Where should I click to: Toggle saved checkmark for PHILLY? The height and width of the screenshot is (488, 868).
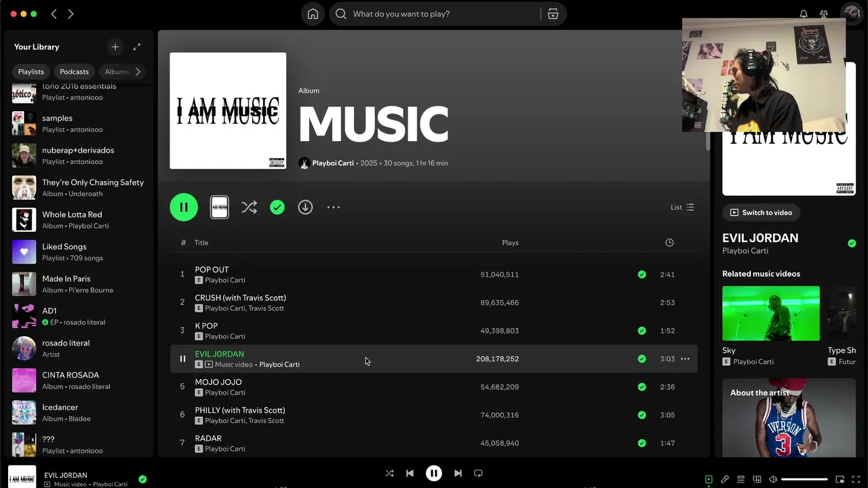click(642, 415)
